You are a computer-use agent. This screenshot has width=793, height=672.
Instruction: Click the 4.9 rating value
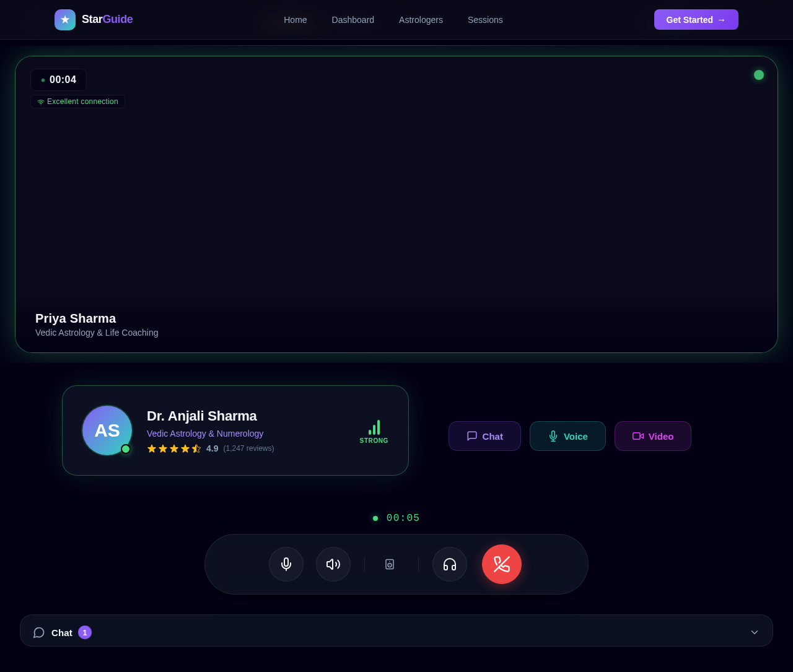tap(212, 448)
